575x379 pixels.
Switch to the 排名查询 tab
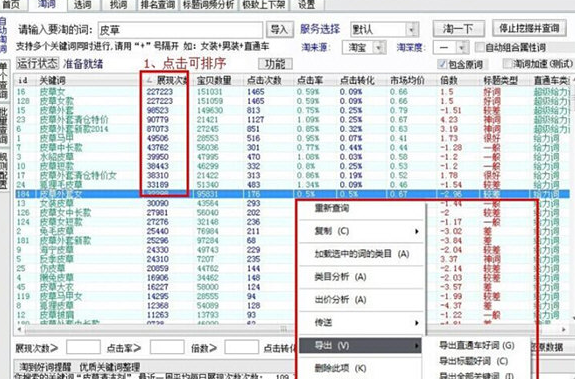pyautogui.click(x=158, y=5)
